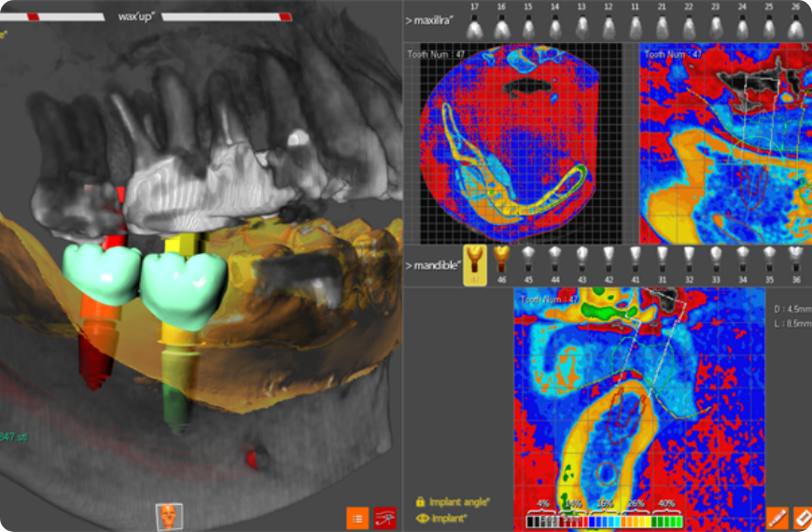
Task: Collapse the mandible tooth row
Action: tap(434, 266)
